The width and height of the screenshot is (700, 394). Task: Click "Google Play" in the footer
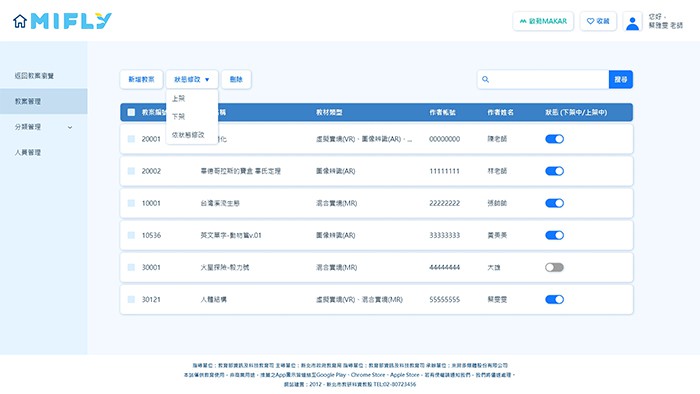(x=331, y=375)
